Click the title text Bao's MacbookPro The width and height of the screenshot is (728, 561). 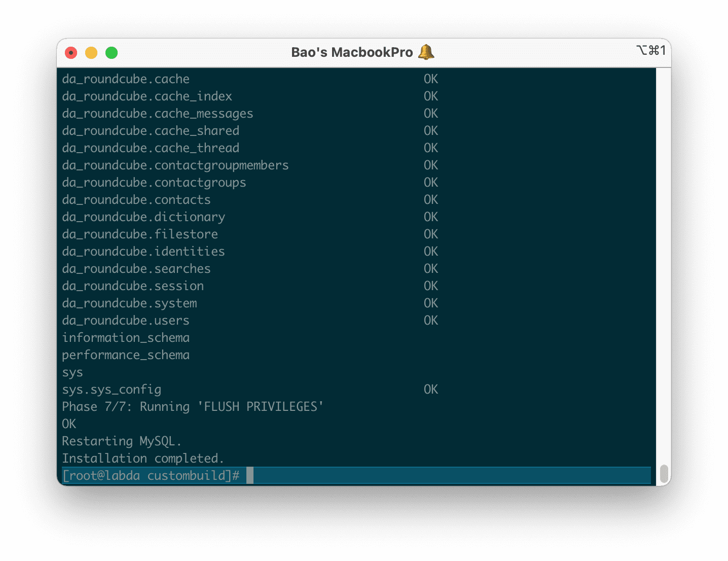(352, 51)
